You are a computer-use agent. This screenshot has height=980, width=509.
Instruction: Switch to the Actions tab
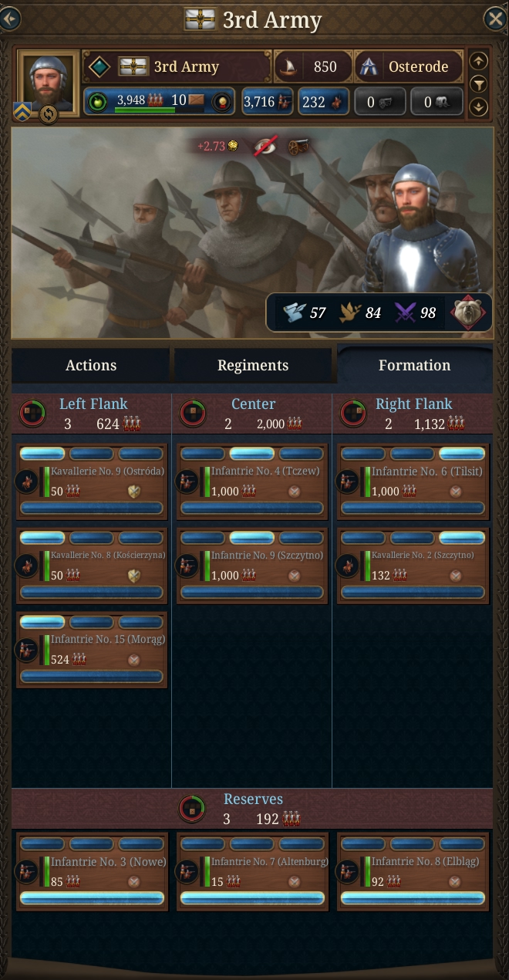point(91,366)
